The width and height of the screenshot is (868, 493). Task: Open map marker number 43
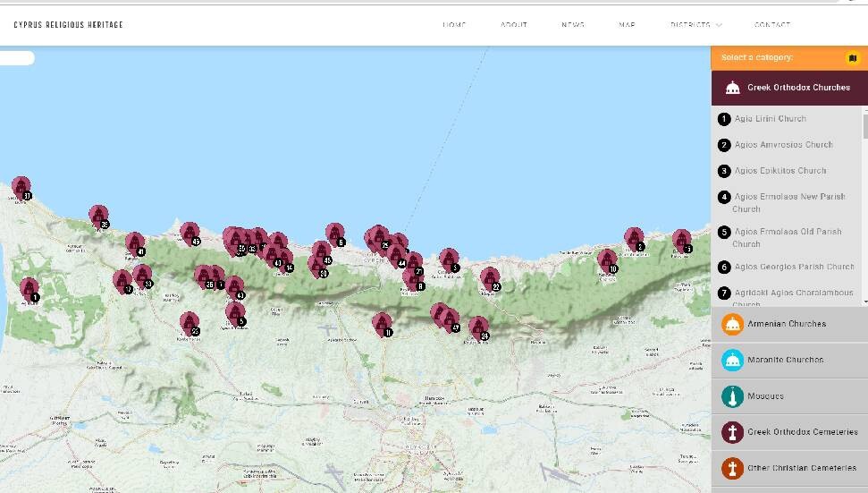(234, 287)
